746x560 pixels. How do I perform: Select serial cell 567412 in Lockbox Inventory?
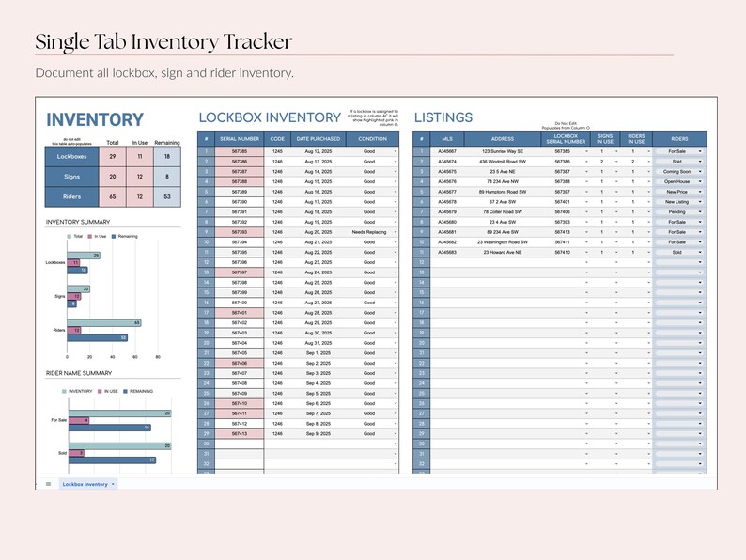coord(240,424)
